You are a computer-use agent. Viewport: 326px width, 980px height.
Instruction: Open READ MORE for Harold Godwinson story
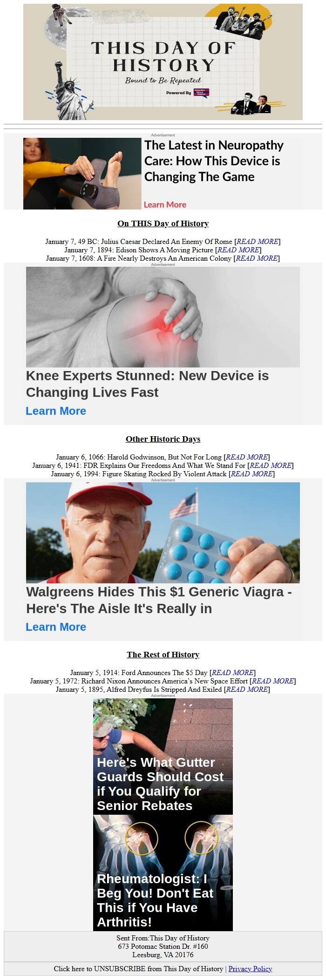pyautogui.click(x=247, y=457)
